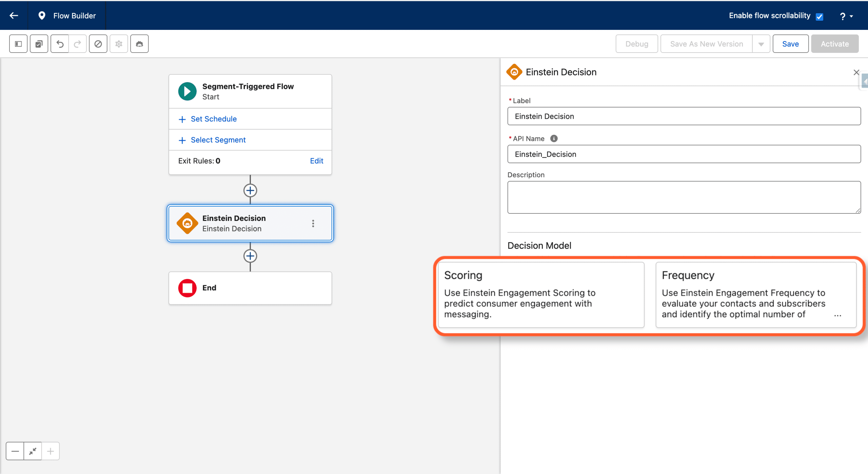Undo the last change
Image resolution: width=868 pixels, height=474 pixels.
pyautogui.click(x=60, y=44)
